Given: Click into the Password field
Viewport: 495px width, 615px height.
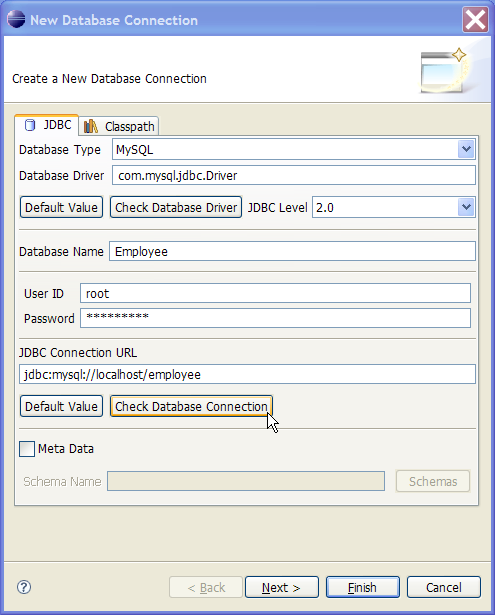Looking at the screenshot, I should coord(275,318).
